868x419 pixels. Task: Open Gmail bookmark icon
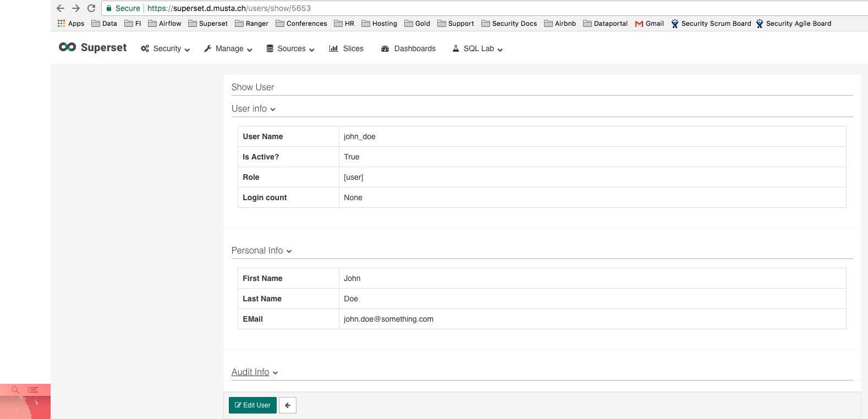[639, 24]
